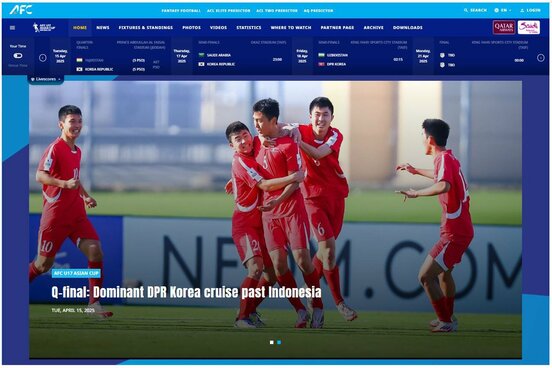
Task: Open the Uzbekistan vs DPR Korea semi-final
Action: pyautogui.click(x=363, y=56)
